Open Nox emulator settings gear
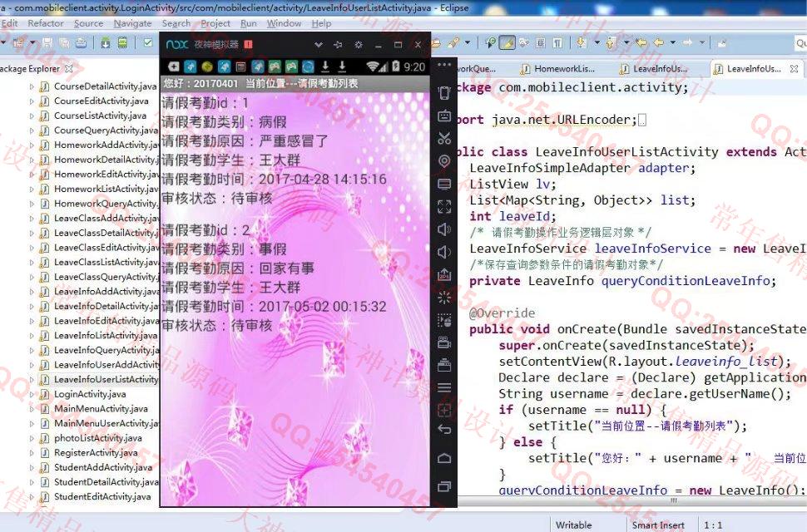This screenshot has height=532, width=807. [358, 44]
